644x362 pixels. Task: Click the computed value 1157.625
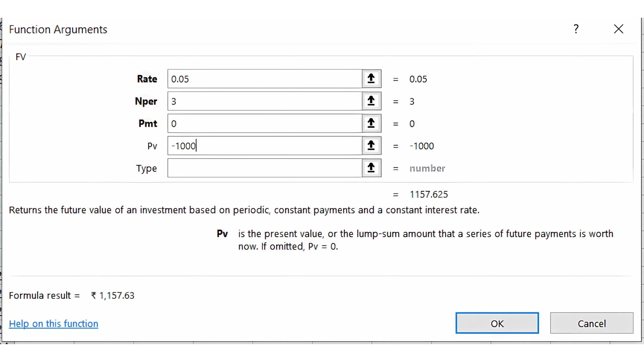click(x=429, y=194)
